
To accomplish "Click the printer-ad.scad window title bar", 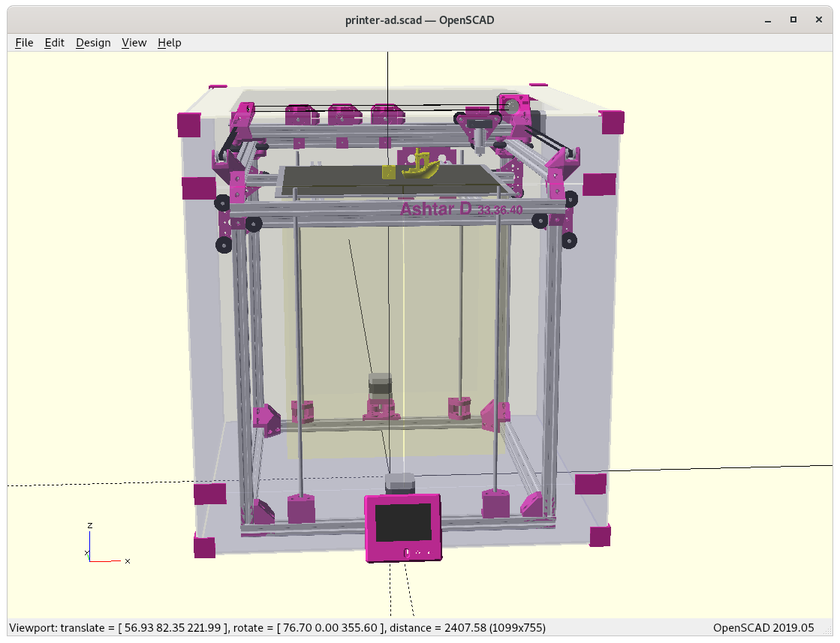I will click(420, 20).
